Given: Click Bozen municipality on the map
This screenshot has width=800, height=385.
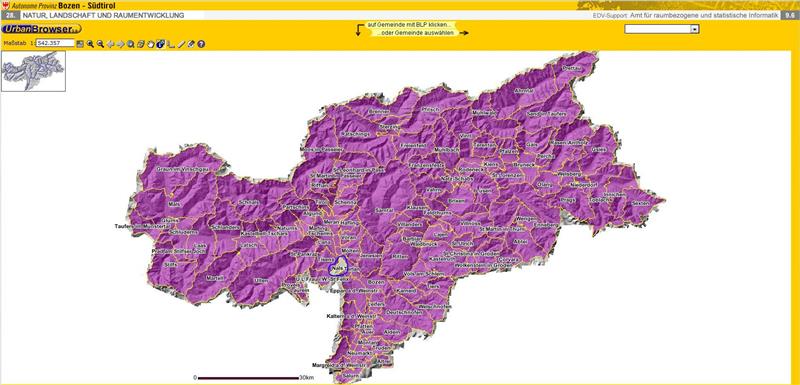Looking at the screenshot, I should [376, 282].
